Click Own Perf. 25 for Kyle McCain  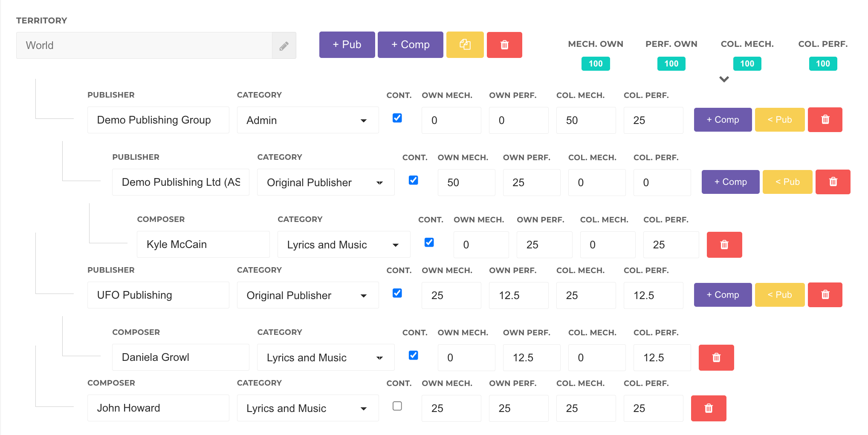(x=544, y=245)
